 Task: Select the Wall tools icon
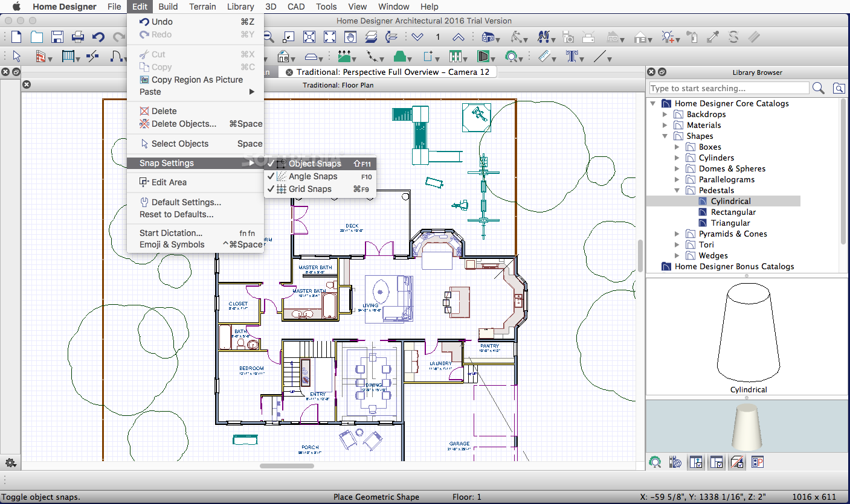pyautogui.click(x=41, y=56)
